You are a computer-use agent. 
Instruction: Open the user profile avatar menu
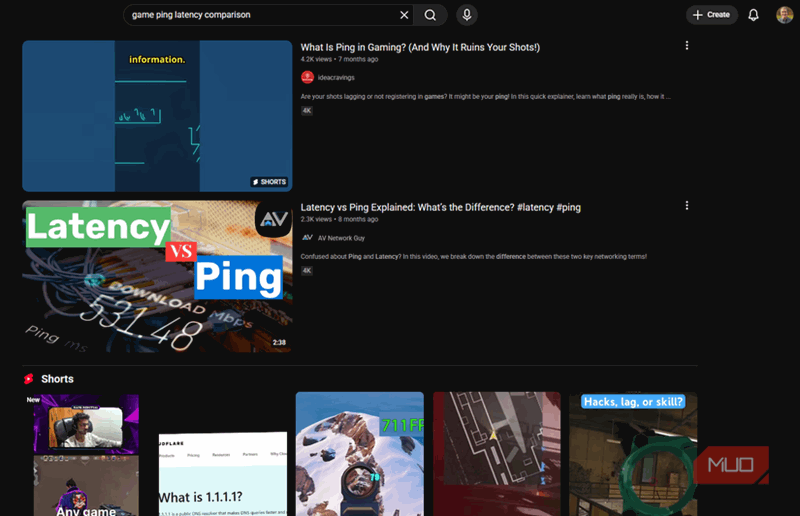click(784, 15)
